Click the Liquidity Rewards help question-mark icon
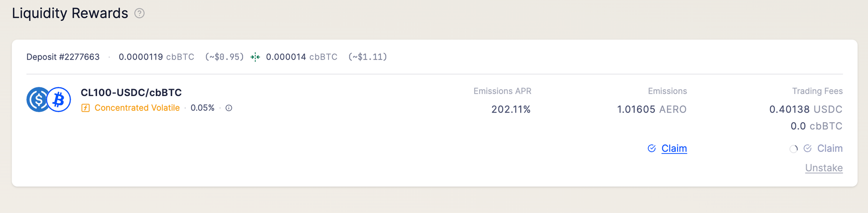The width and height of the screenshot is (868, 213). click(x=139, y=13)
